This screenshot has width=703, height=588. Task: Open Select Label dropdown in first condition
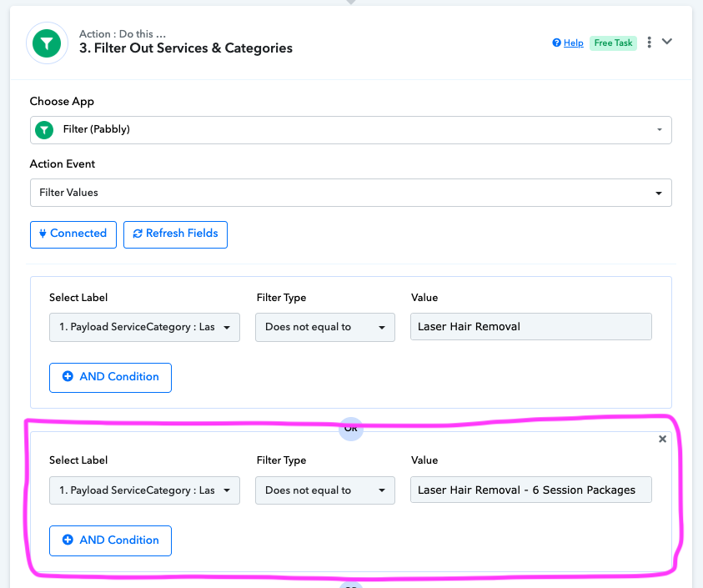click(x=144, y=327)
